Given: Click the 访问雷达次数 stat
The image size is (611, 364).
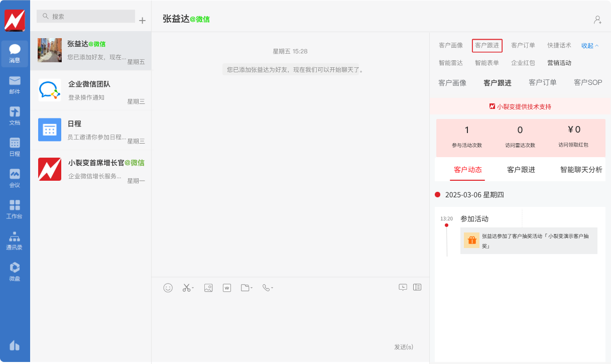Looking at the screenshot, I should [x=520, y=137].
